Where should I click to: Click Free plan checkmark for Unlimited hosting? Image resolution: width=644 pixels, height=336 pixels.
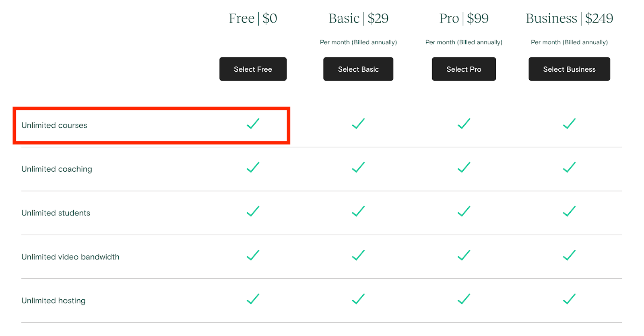(x=253, y=299)
